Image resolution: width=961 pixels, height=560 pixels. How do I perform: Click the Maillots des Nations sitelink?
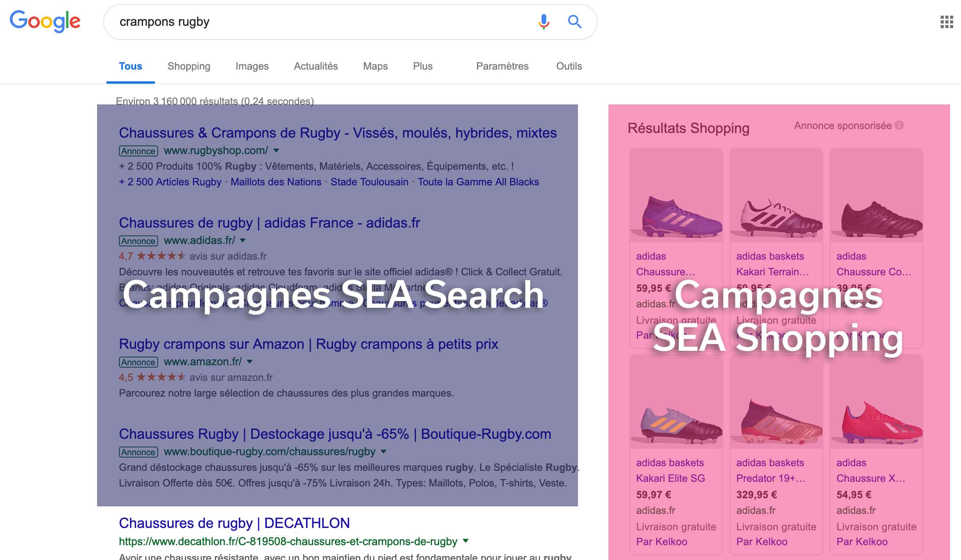(276, 182)
